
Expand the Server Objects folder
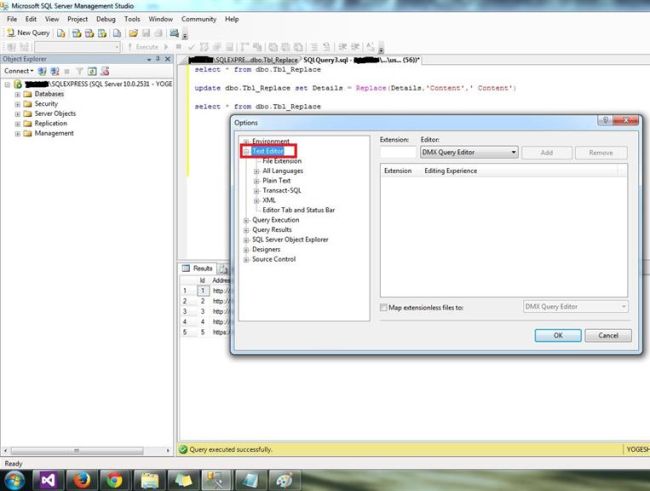[x=17, y=114]
